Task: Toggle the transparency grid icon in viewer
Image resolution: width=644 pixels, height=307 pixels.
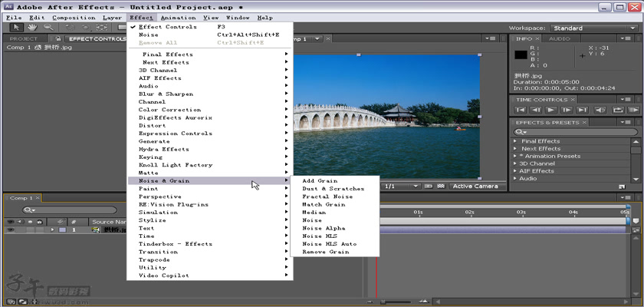Action: (x=441, y=187)
